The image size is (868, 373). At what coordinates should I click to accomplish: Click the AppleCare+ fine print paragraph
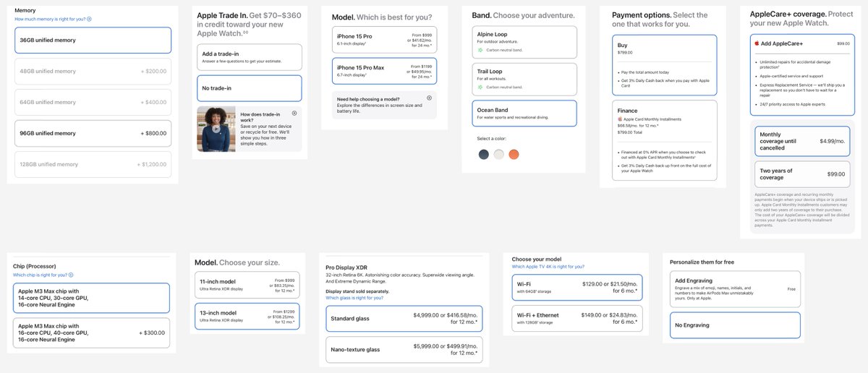tap(801, 210)
